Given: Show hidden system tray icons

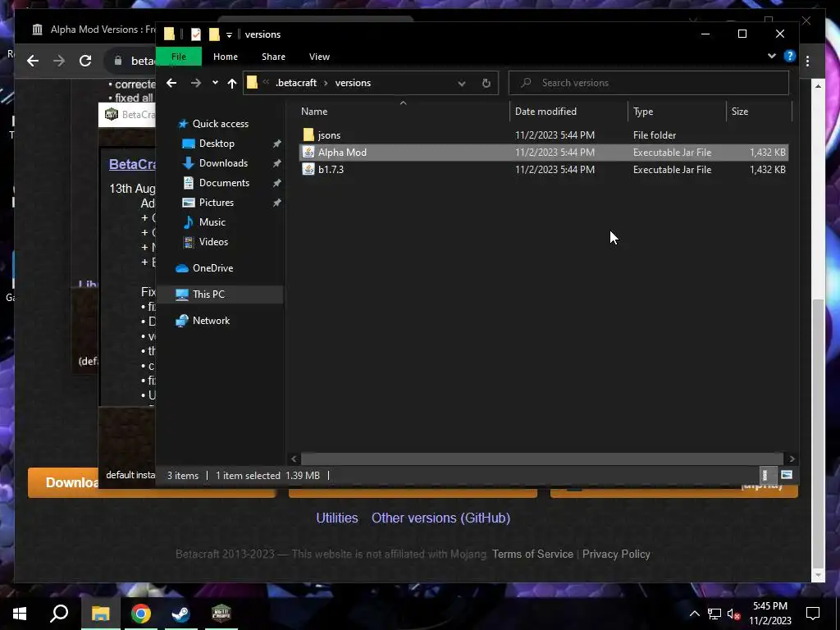Looking at the screenshot, I should pyautogui.click(x=694, y=614).
